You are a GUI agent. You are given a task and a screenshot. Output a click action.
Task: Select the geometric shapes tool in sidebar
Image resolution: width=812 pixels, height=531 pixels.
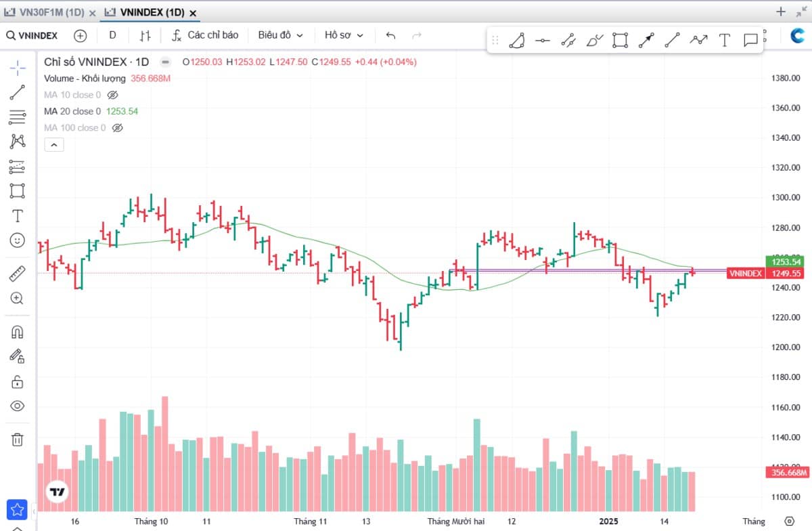click(x=18, y=190)
